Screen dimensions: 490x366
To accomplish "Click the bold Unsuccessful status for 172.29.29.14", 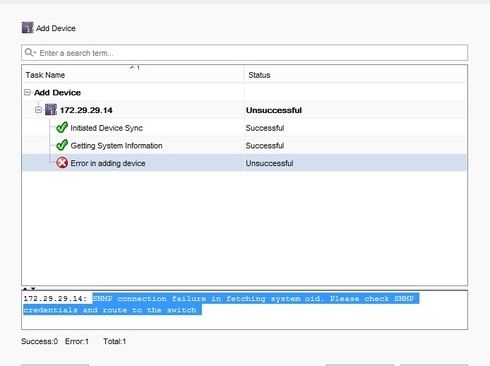I will point(274,110).
